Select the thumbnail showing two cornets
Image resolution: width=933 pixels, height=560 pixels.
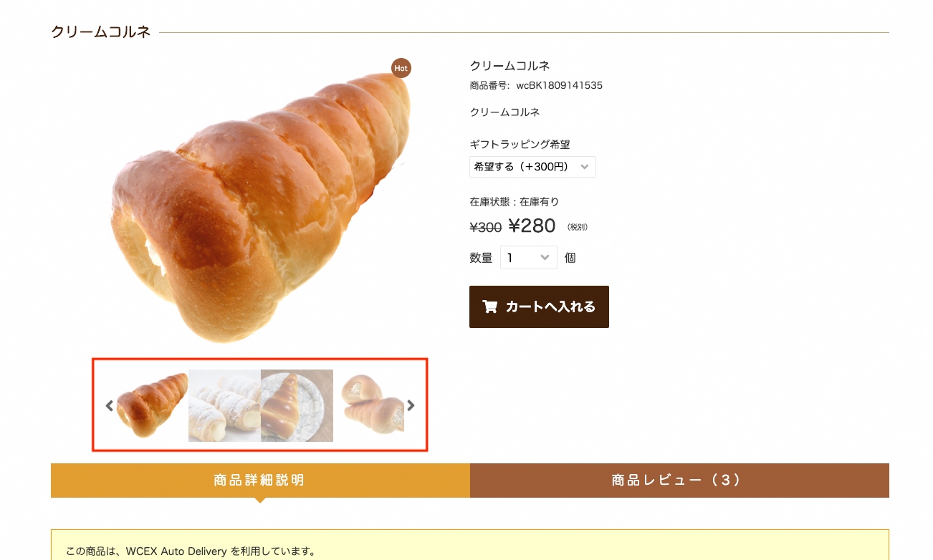click(x=369, y=405)
